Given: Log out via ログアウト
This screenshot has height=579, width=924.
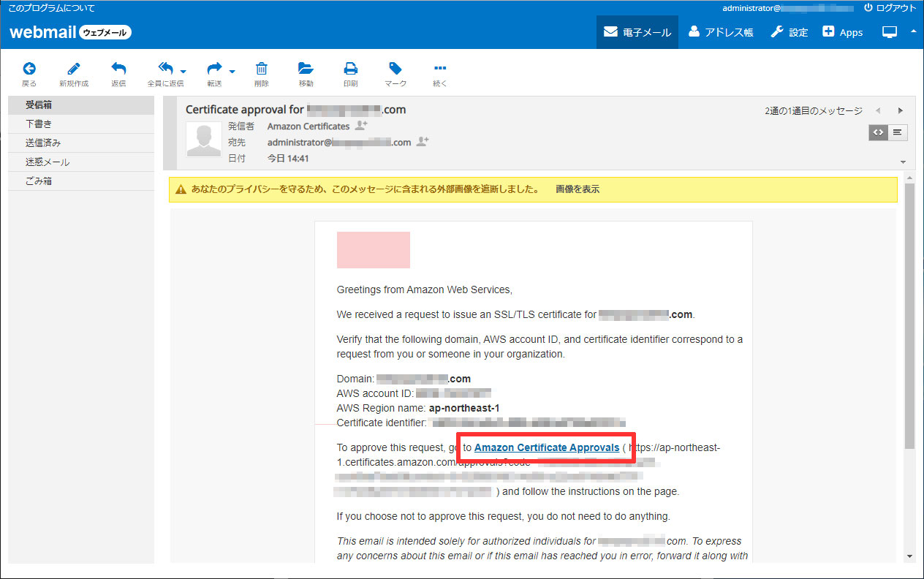Looking at the screenshot, I should (x=890, y=8).
